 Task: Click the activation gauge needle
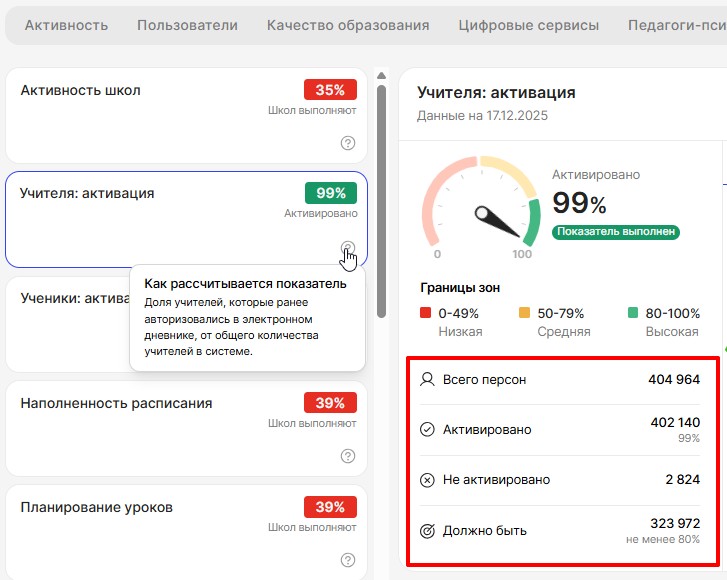pos(500,222)
